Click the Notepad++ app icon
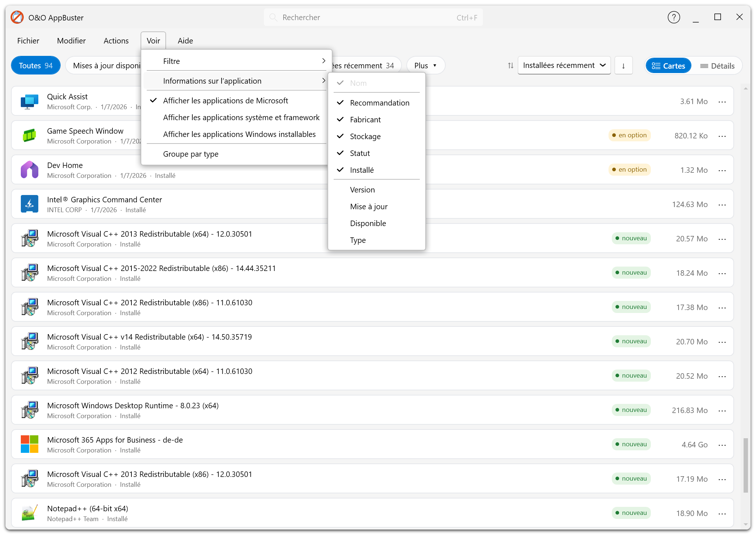The image size is (756, 535). (30, 513)
